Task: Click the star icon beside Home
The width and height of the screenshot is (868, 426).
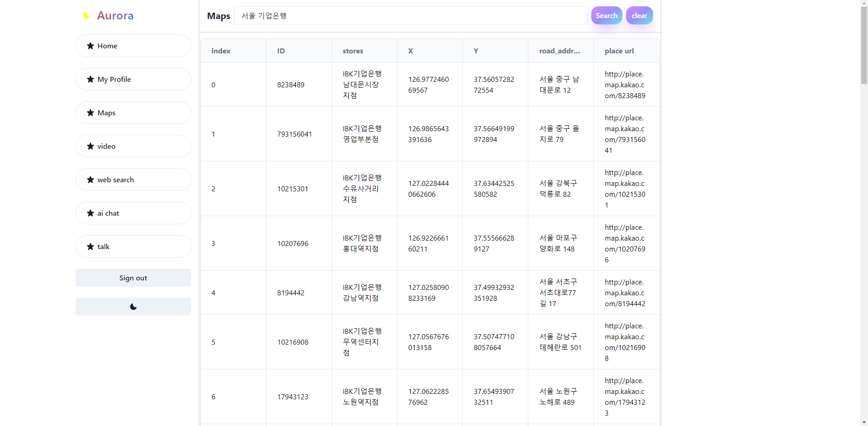Action: pyautogui.click(x=90, y=46)
